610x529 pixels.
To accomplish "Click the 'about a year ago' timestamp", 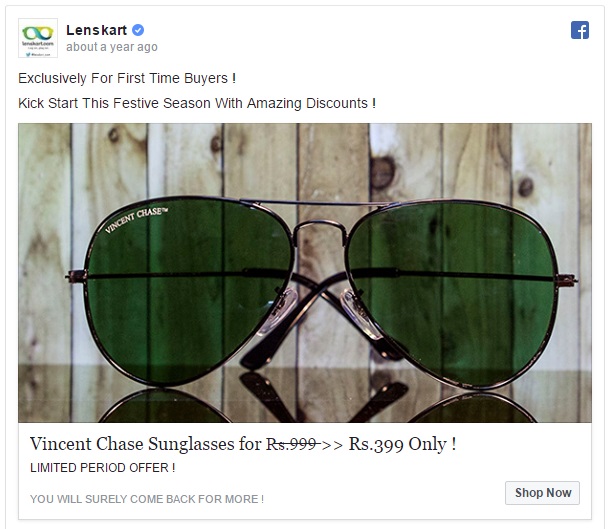I will 112,47.
